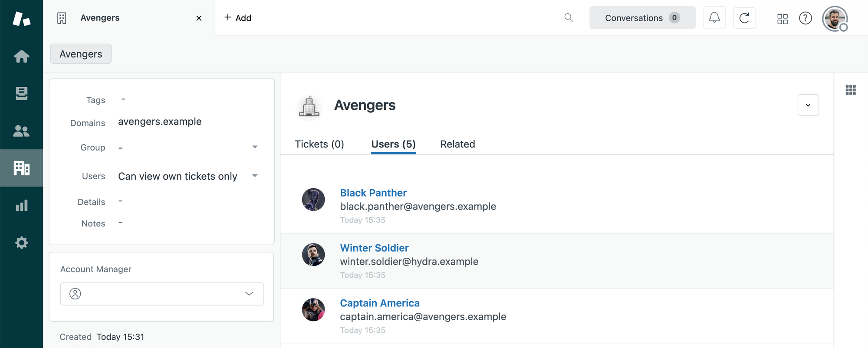Click the search magnifier icon
Image resolution: width=868 pixels, height=348 pixels.
click(x=569, y=18)
